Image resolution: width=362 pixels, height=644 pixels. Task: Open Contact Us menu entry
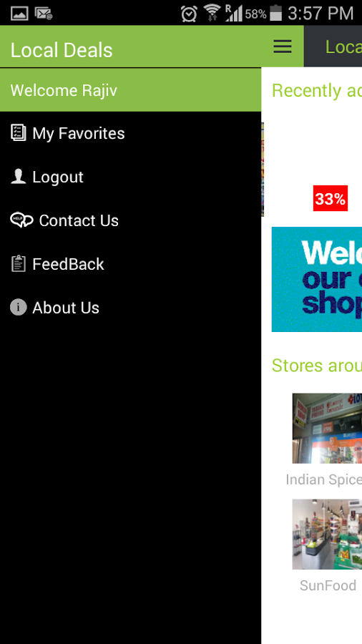pyautogui.click(x=130, y=220)
